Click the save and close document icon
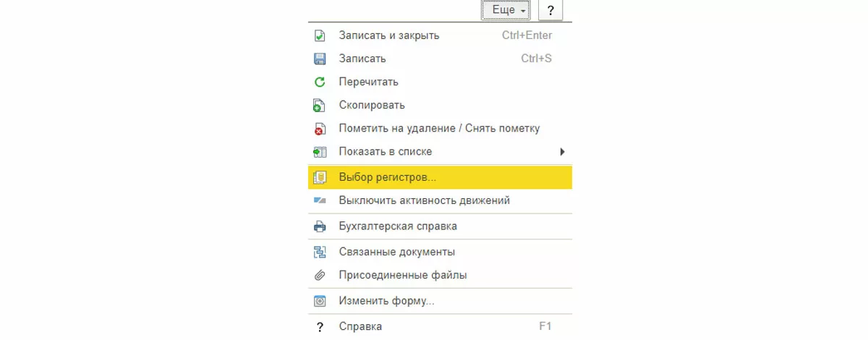868x340 pixels. 320,35
